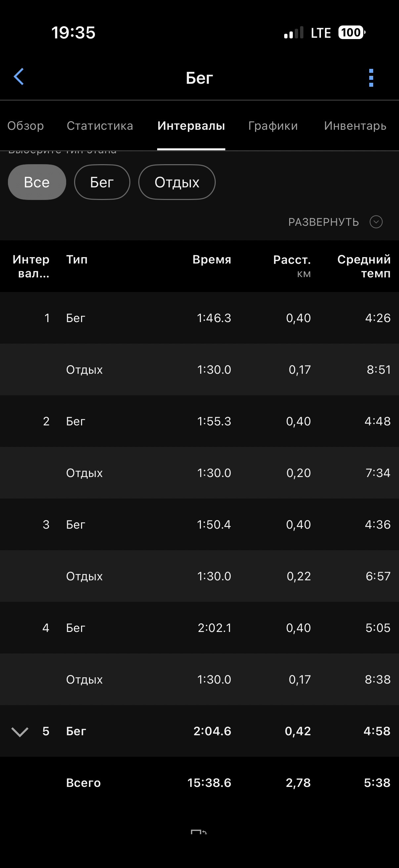The height and width of the screenshot is (868, 399).
Task: Switch to the Обзор tab
Action: point(25,126)
